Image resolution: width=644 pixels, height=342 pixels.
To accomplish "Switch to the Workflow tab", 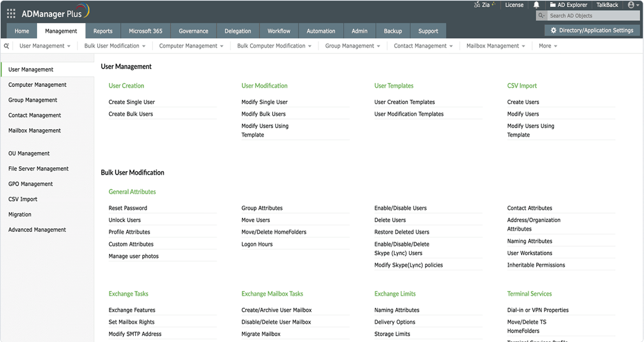I will point(279,31).
